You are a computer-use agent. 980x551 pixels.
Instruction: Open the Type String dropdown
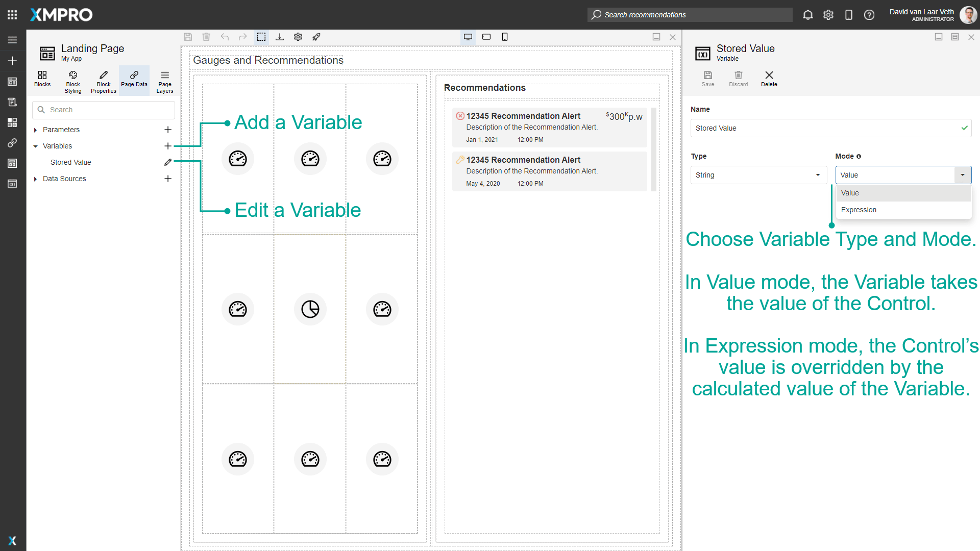[x=758, y=175]
